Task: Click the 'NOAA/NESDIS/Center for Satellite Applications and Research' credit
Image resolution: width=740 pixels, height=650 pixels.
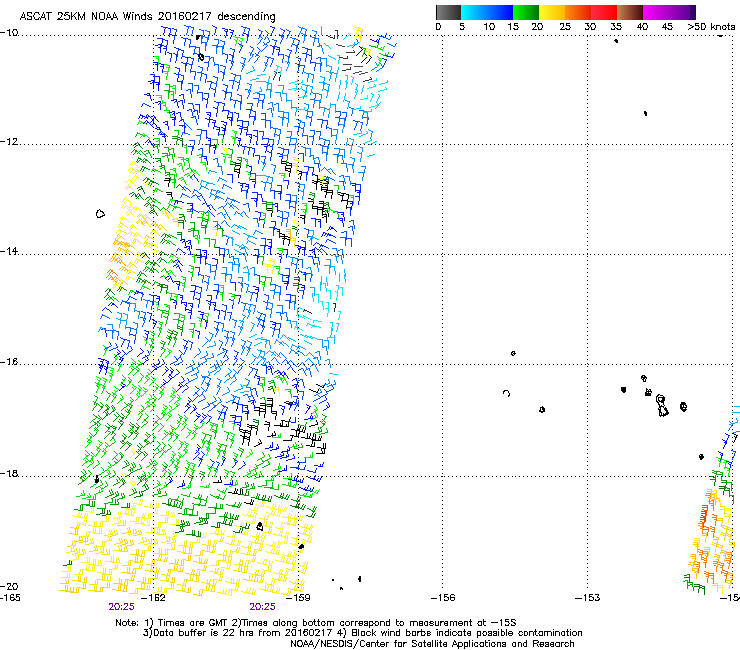Action: coord(432,644)
